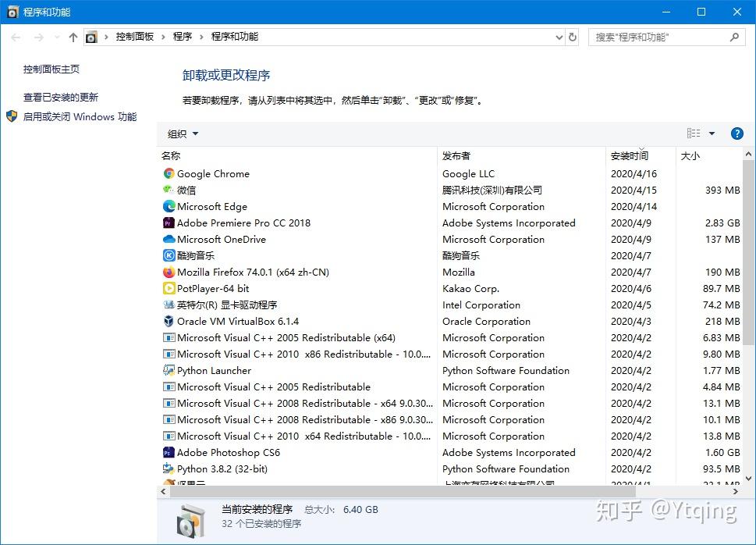The image size is (756, 545).
Task: Click the PotPlayer-64 bit icon
Action: pyautogui.click(x=169, y=289)
